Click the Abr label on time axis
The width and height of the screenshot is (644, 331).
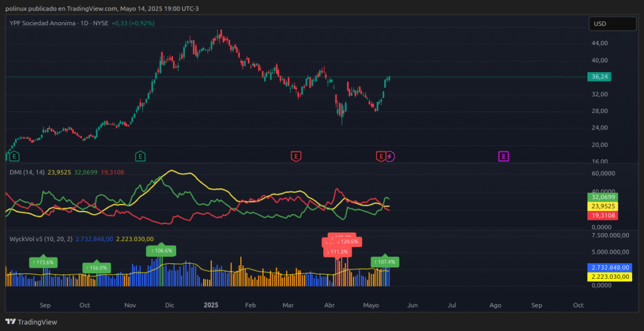(330, 305)
